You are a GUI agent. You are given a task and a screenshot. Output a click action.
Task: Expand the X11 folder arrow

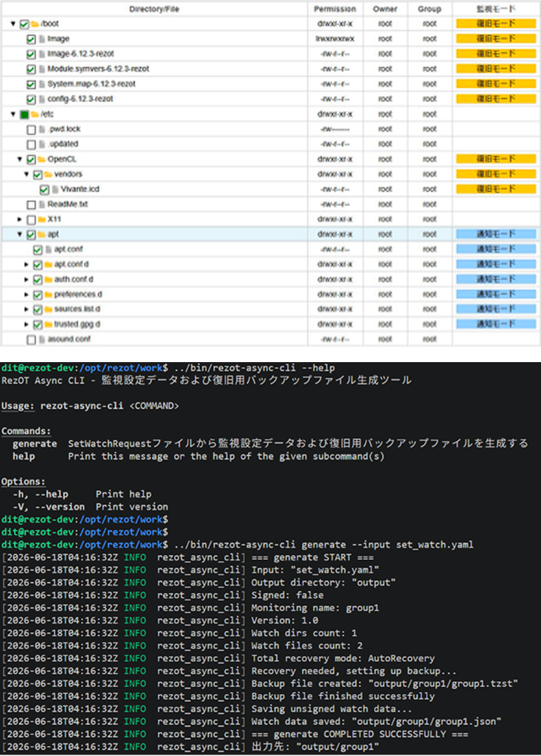click(x=20, y=219)
